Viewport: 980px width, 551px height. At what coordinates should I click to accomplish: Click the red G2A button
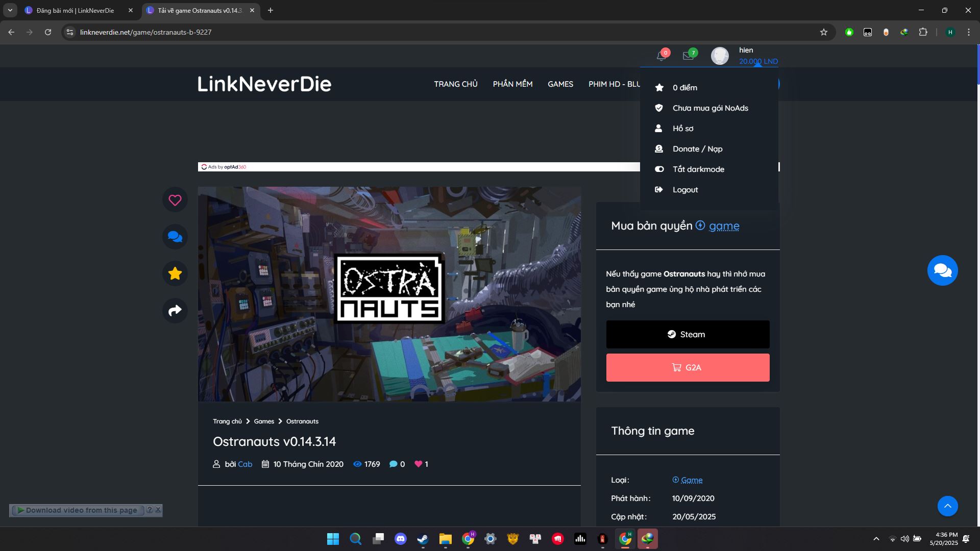687,368
